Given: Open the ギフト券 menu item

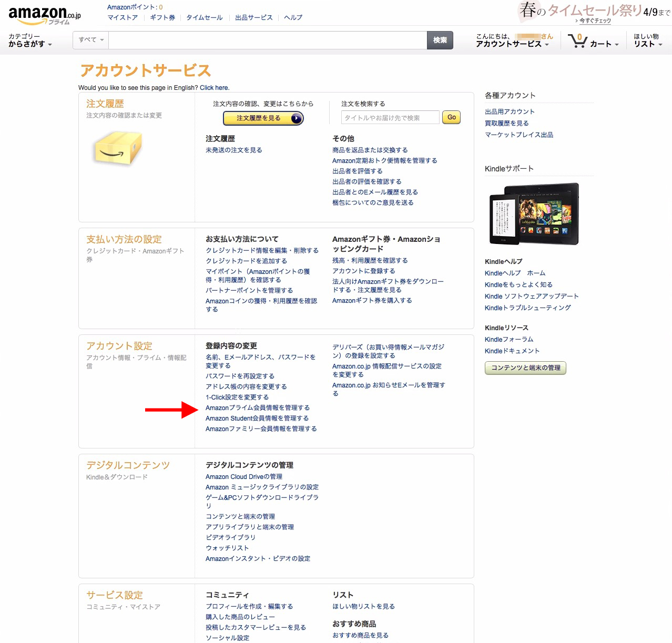Looking at the screenshot, I should [161, 17].
